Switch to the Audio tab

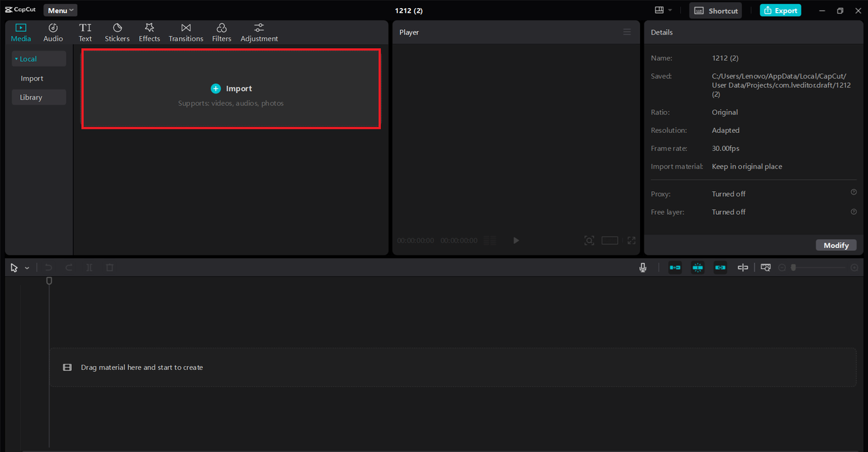click(53, 33)
